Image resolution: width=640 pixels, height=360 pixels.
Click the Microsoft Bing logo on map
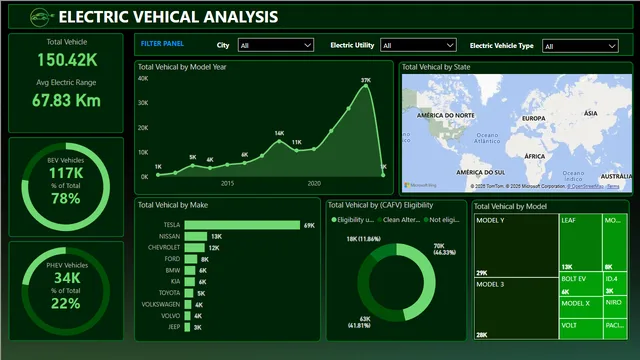point(420,185)
